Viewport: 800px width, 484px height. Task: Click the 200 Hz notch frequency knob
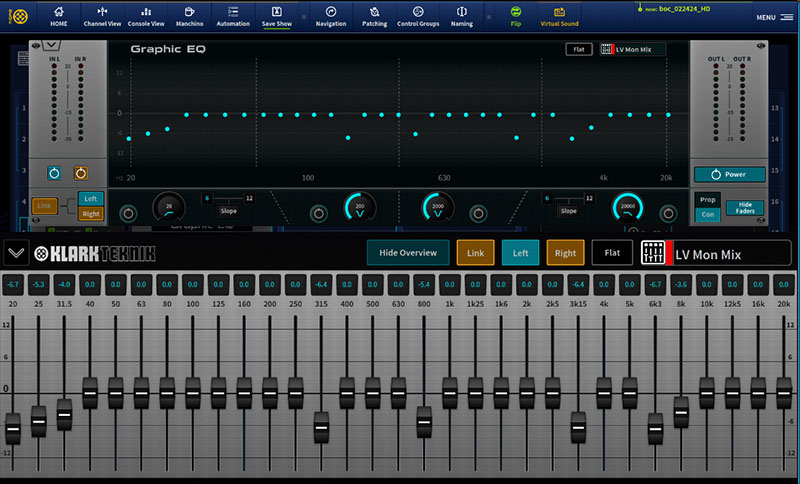(x=360, y=207)
